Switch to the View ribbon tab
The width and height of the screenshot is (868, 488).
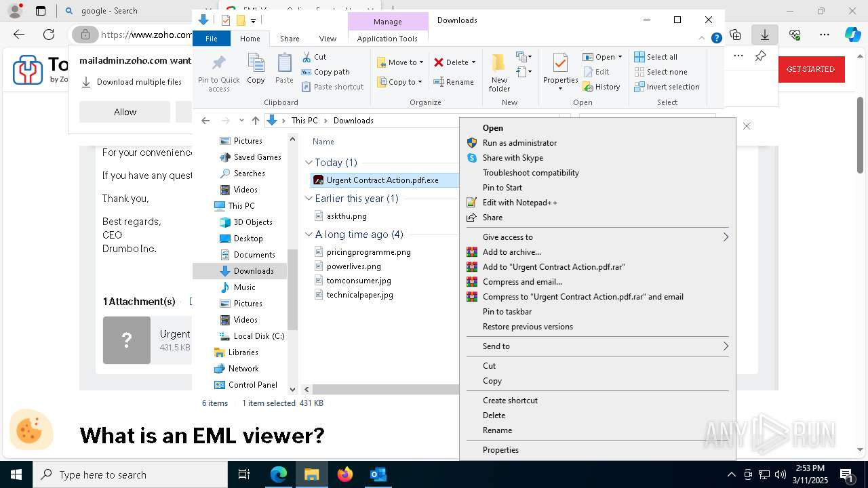click(x=328, y=39)
